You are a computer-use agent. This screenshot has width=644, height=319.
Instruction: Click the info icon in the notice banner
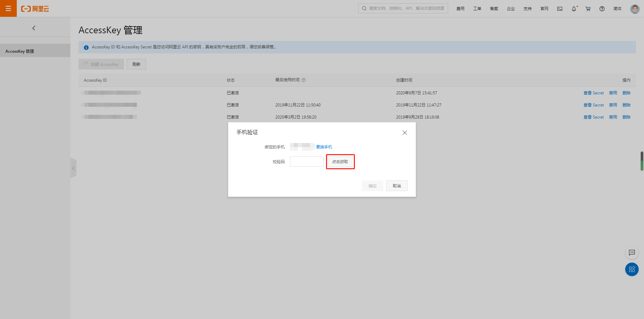[x=86, y=47]
